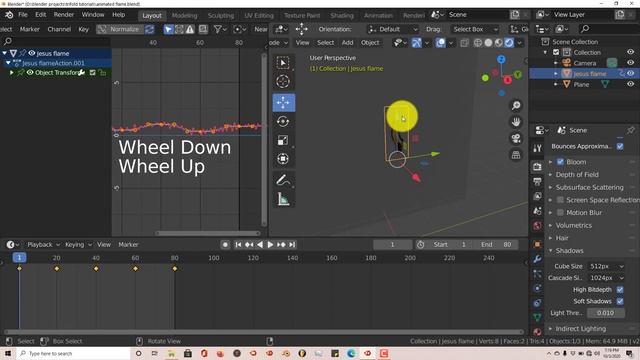Open timeline Playback menu
Image resolution: width=640 pixels, height=360 pixels.
pos(43,244)
